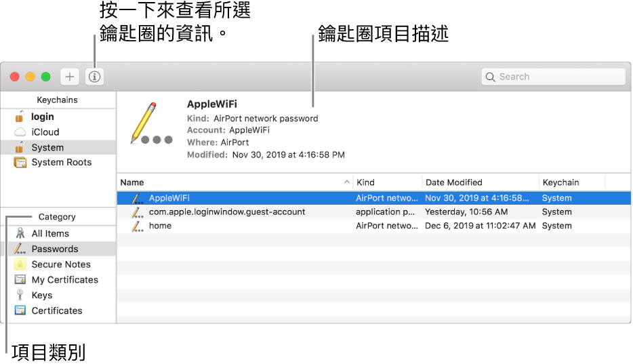Show the All Items category
The height and width of the screenshot is (364, 633).
click(58, 233)
